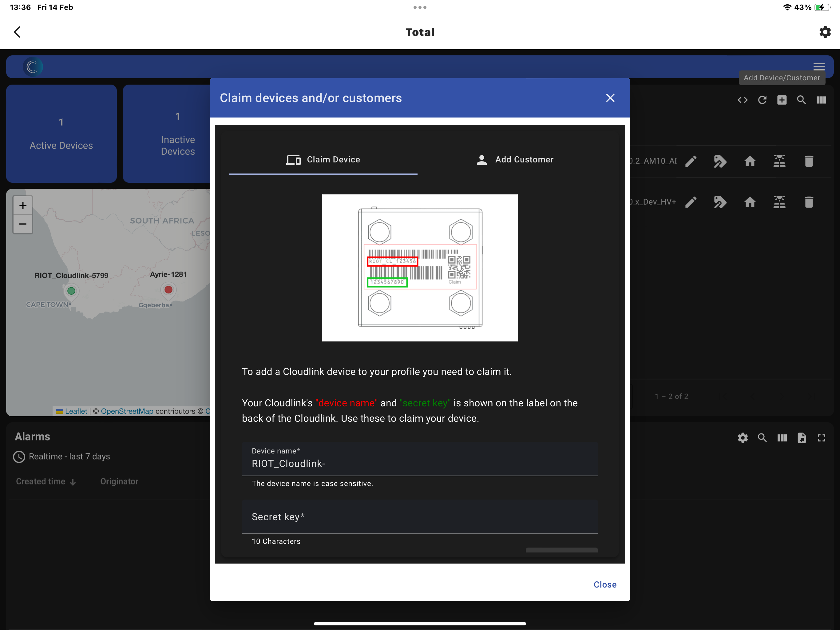Edit the Dev_HV+ device row with pencil

[x=691, y=202]
